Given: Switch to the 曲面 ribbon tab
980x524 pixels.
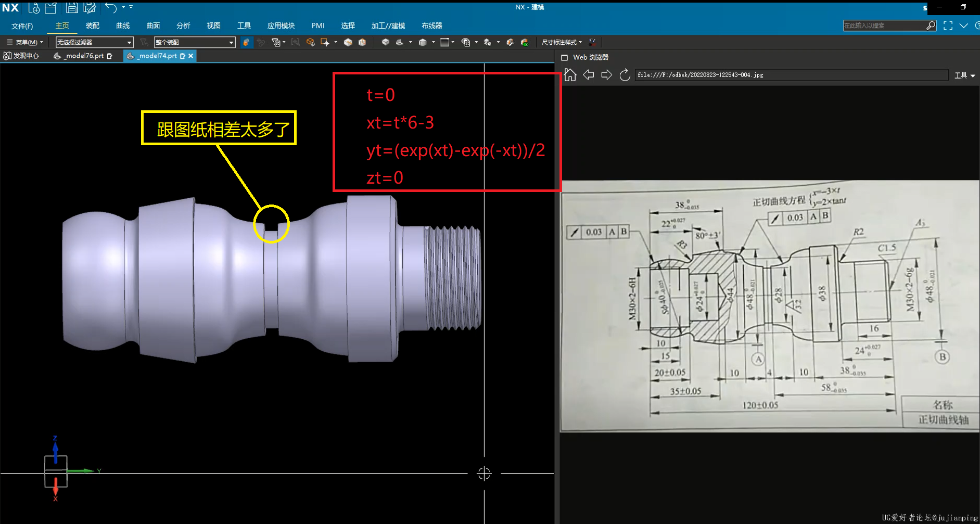Looking at the screenshot, I should pos(153,25).
